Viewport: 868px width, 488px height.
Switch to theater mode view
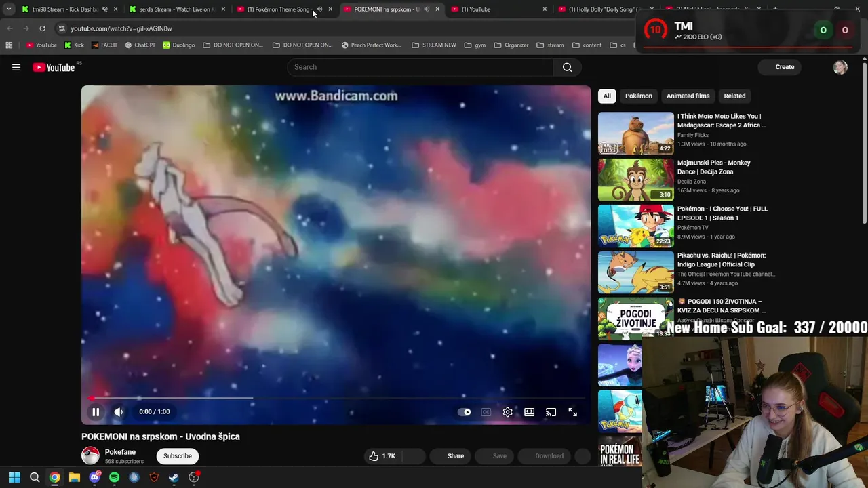pyautogui.click(x=530, y=412)
